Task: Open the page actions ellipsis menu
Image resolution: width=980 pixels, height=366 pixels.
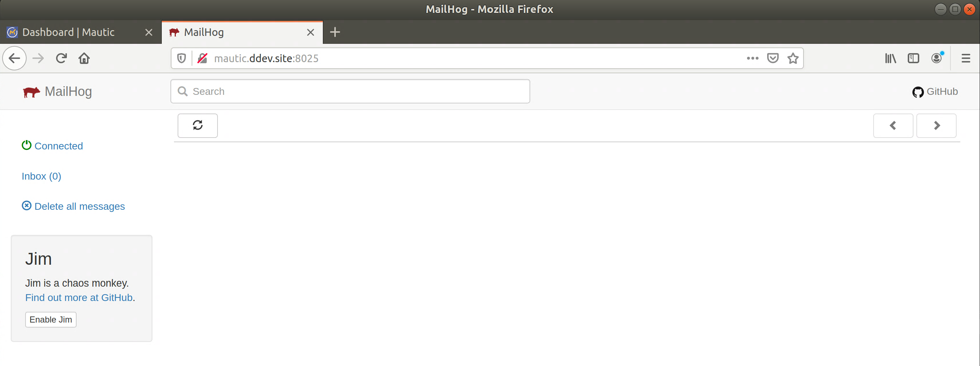Action: tap(752, 58)
